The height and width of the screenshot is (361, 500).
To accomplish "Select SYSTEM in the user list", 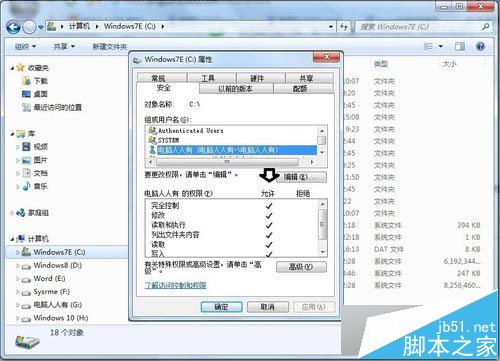I will coord(168,140).
